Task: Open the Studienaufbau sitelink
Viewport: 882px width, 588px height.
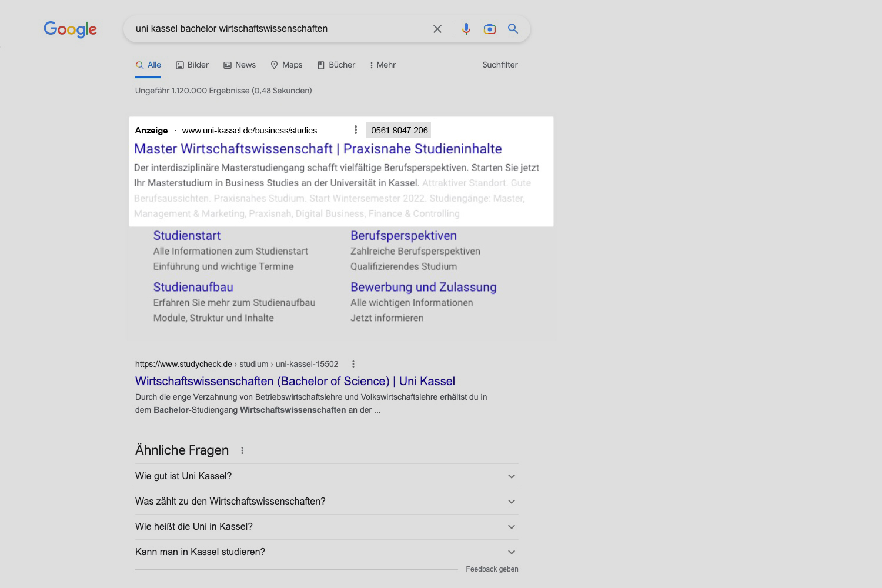Action: coord(193,288)
